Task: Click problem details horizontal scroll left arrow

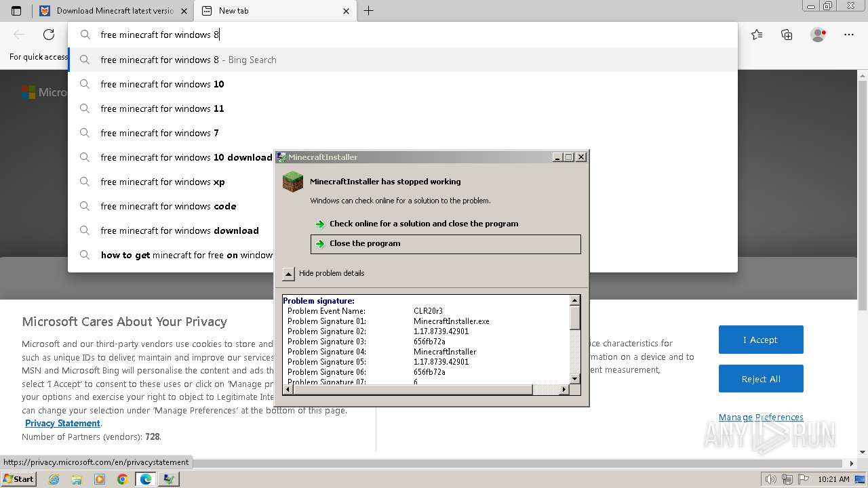Action: click(288, 390)
